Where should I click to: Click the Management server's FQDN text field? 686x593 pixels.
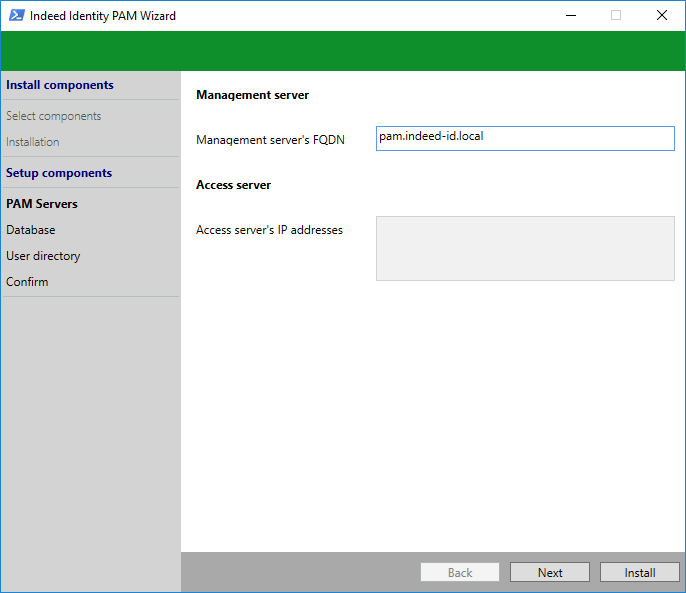525,138
